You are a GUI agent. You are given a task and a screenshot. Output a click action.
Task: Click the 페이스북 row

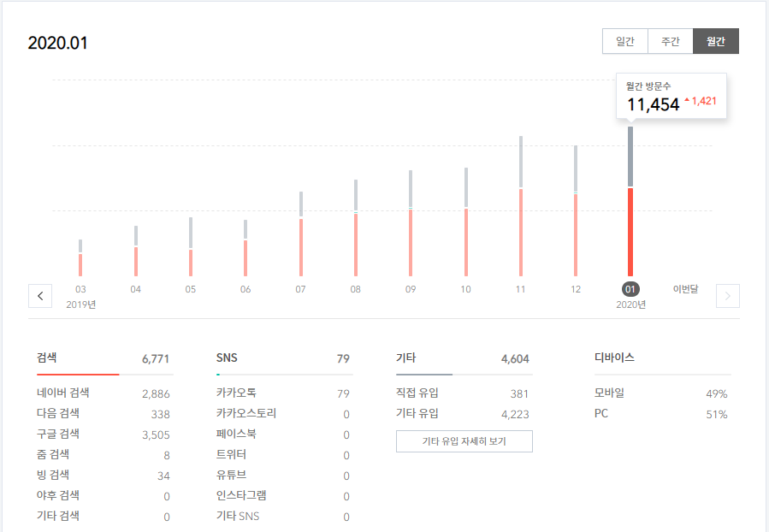pyautogui.click(x=283, y=434)
